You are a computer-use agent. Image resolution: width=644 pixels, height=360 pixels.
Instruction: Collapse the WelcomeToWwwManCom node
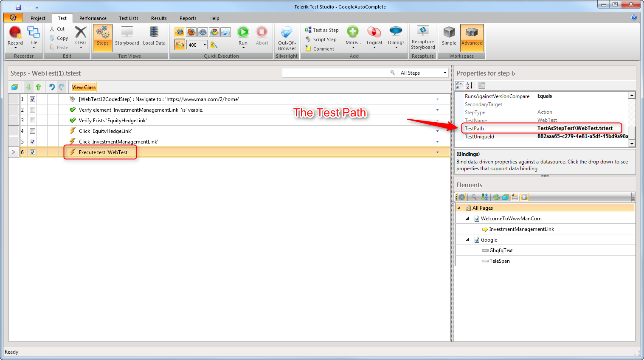pyautogui.click(x=467, y=219)
